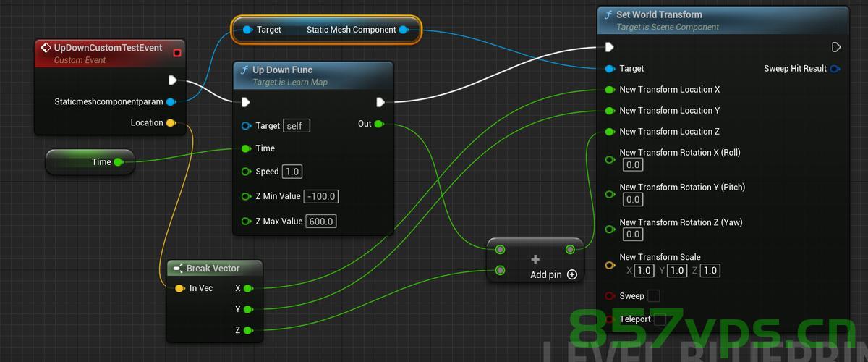Click the Sweep Hit Result output pin

click(x=835, y=69)
